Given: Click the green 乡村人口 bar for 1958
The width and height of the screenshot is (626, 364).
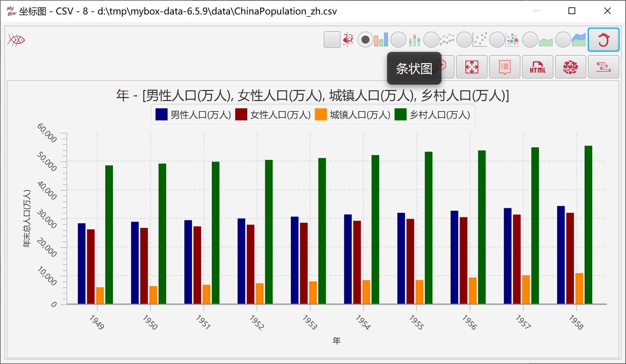Looking at the screenshot, I should tap(588, 225).
